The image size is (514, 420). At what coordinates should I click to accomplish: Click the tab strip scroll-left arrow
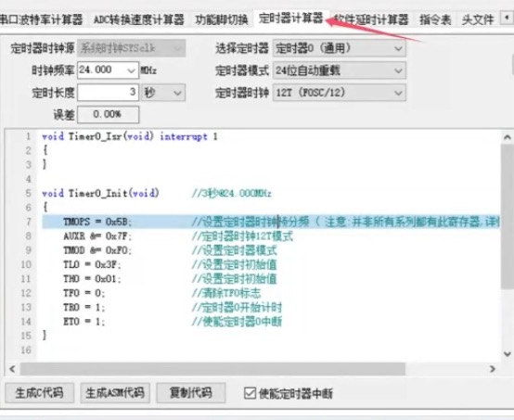507,18
